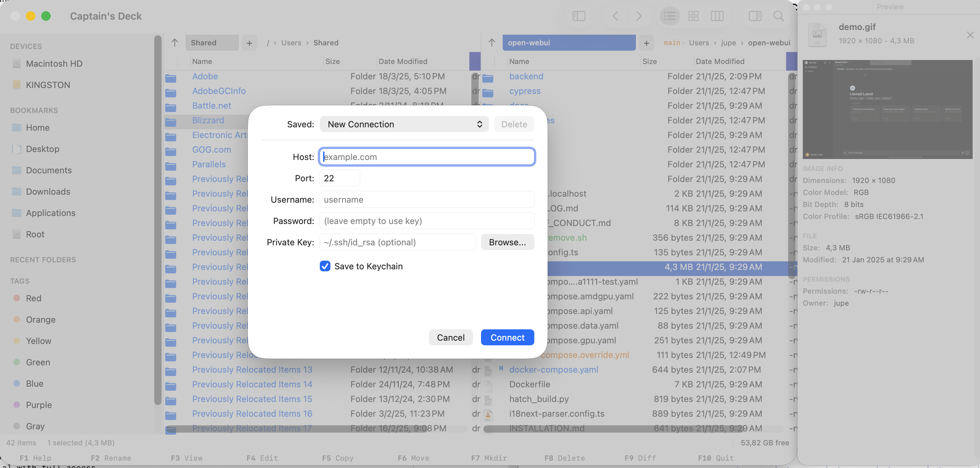Select the list view icon
This screenshot has height=468, width=980.
point(670,16)
